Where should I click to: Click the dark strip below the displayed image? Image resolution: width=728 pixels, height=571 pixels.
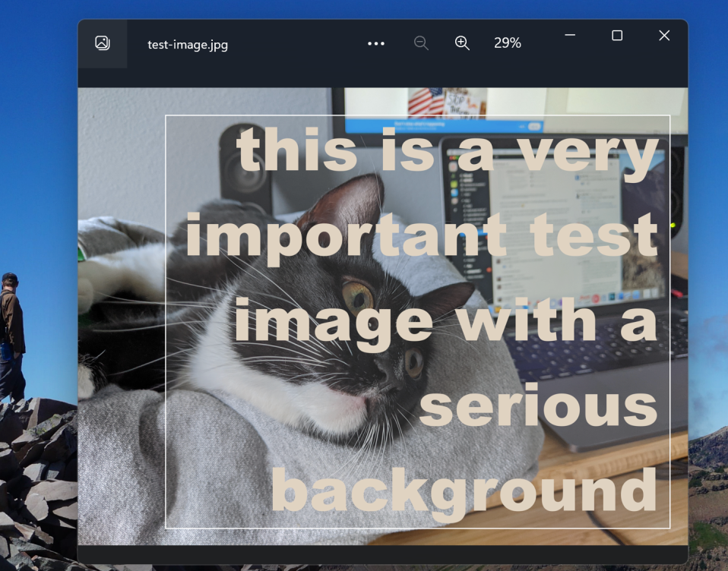(x=380, y=553)
